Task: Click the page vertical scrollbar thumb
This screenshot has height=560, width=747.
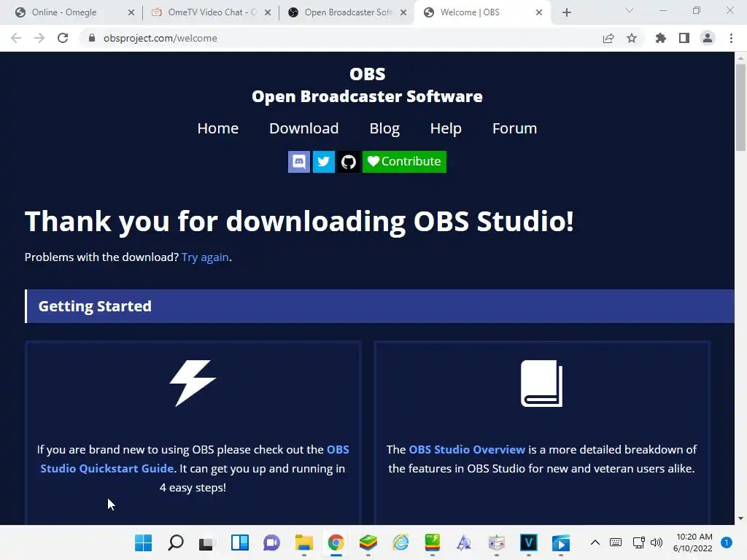Action: click(740, 107)
